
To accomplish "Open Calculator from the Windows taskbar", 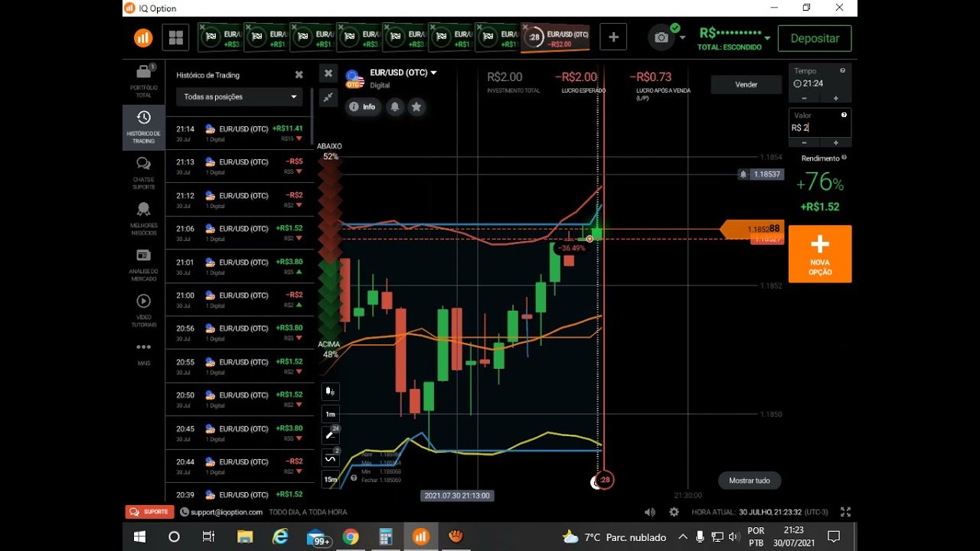I will [386, 536].
